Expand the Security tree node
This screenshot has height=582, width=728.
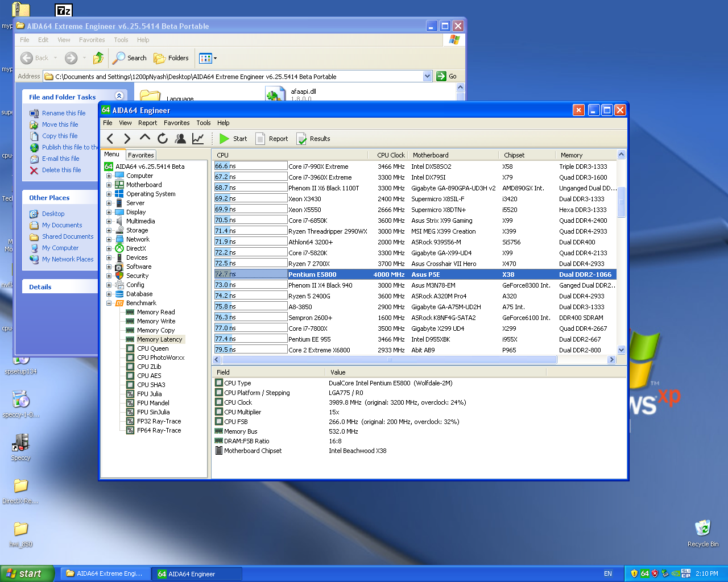[109, 276]
